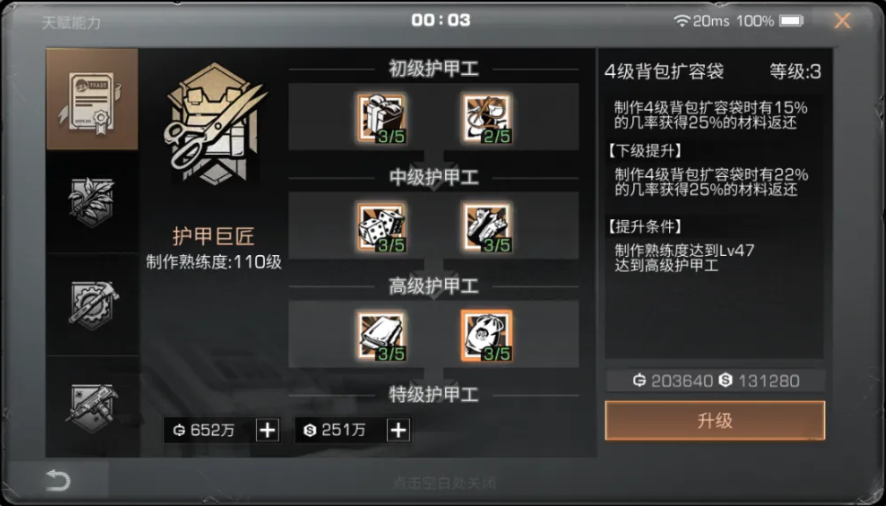Screen dimensions: 886x506
Task: Select the gift box talent icon 3/5
Action: (381, 118)
